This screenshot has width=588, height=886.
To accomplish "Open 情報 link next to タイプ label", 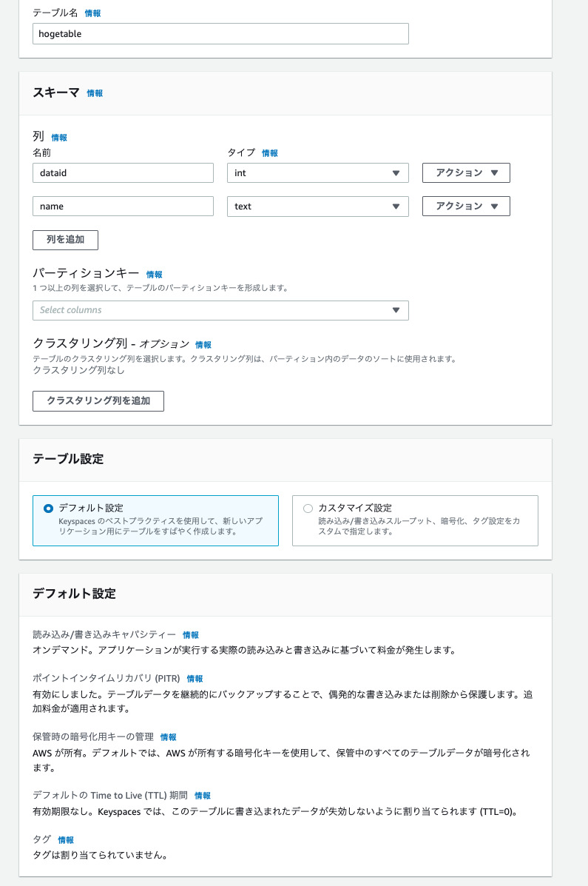I will coord(270,153).
